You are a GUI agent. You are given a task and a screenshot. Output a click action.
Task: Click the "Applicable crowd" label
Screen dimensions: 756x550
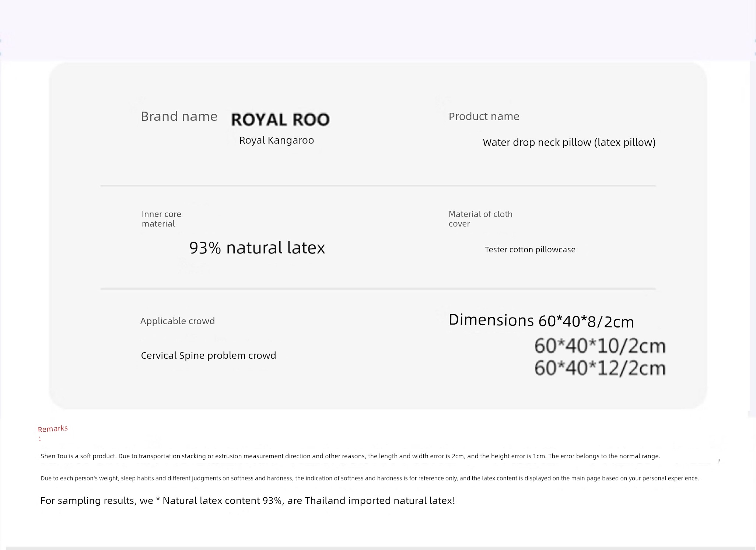click(x=177, y=321)
